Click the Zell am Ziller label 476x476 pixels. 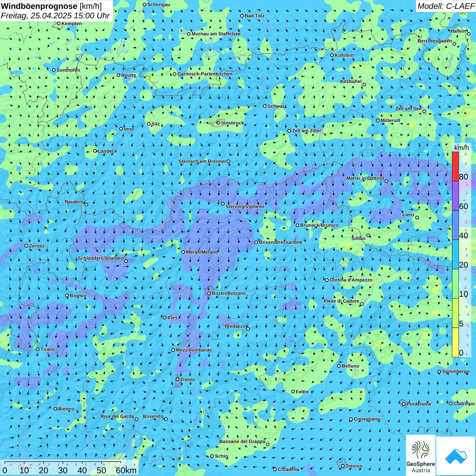point(307,131)
